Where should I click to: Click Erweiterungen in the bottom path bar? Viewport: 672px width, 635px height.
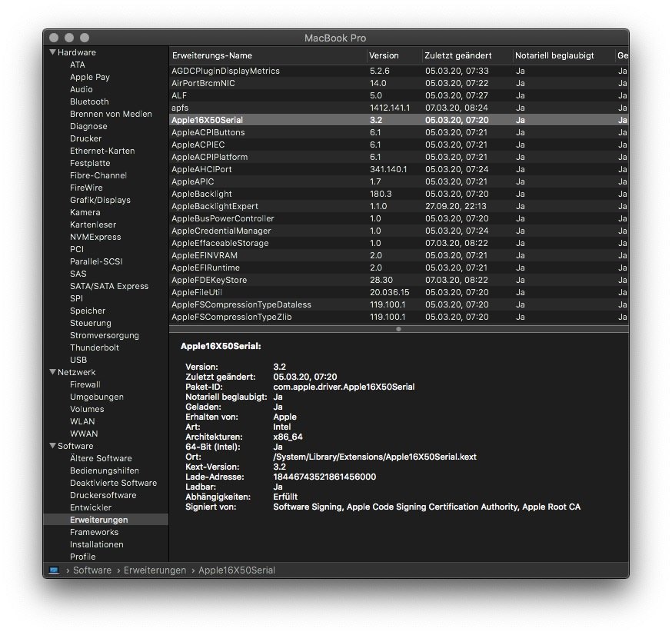point(155,570)
